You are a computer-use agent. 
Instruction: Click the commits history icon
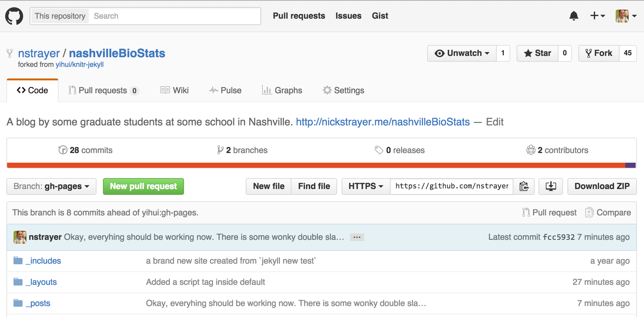(x=63, y=150)
